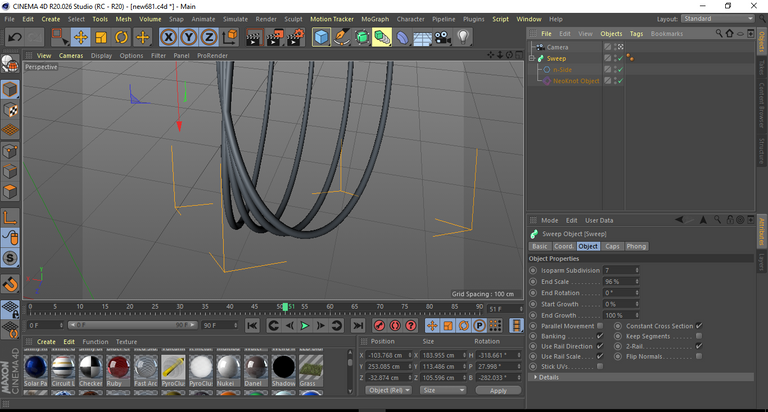
Task: Open the Size dropdown in coordinates
Action: 443,390
